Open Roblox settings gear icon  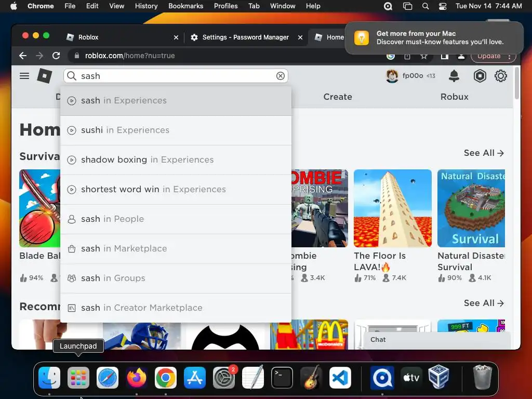click(x=500, y=76)
